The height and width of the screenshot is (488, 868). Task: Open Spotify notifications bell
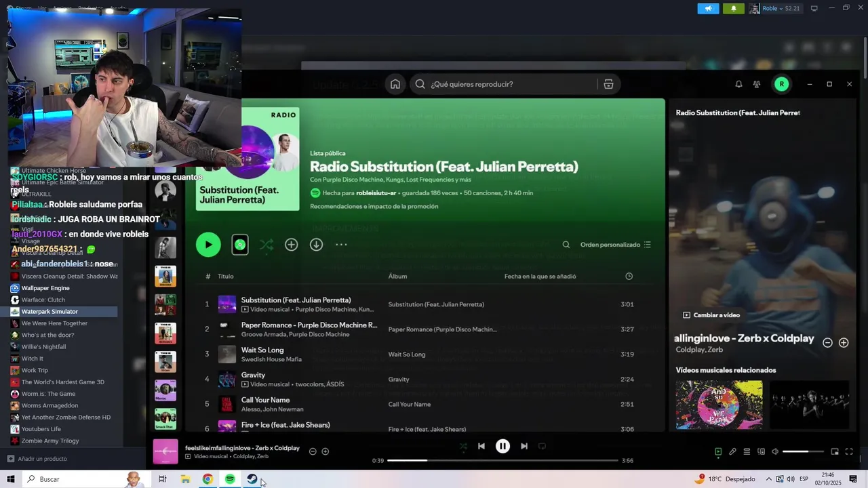tap(738, 84)
